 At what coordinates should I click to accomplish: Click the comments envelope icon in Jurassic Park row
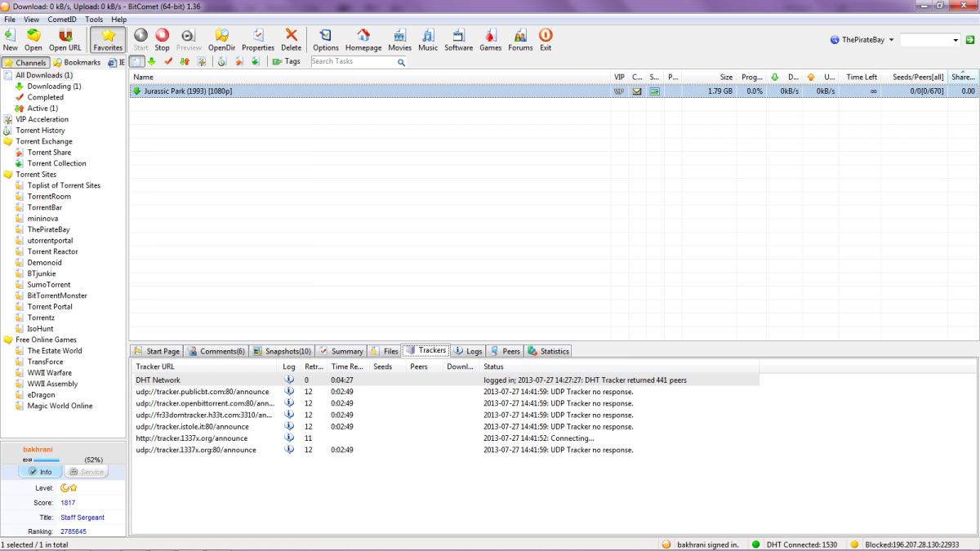(x=637, y=91)
